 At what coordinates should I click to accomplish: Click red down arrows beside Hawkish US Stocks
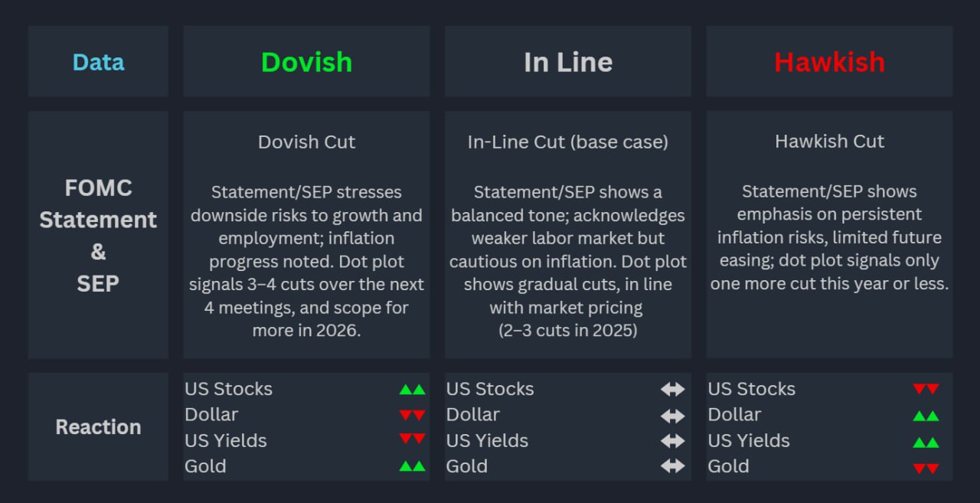pos(926,389)
